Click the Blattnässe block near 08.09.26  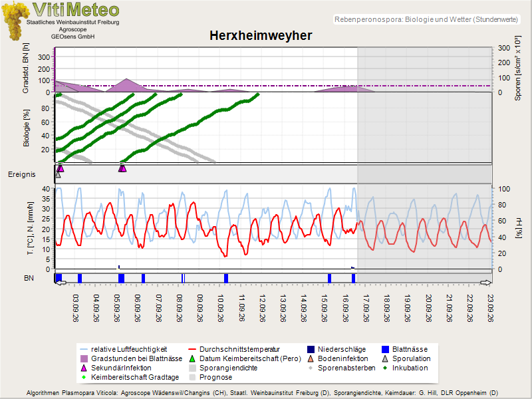(x=184, y=278)
